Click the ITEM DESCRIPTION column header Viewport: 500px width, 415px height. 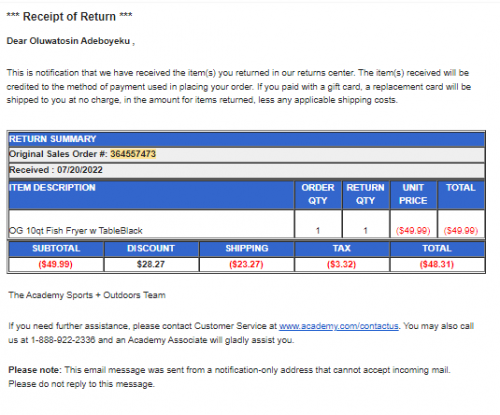pos(151,195)
